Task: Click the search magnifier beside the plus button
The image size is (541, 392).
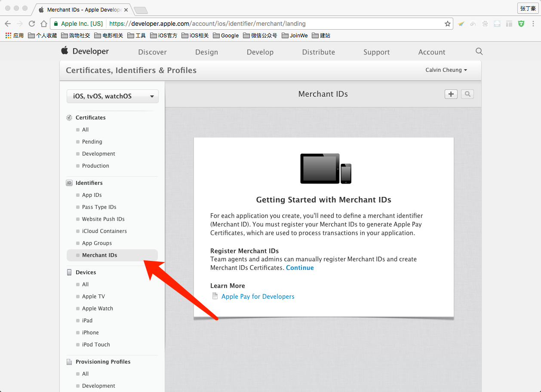Action: pyautogui.click(x=467, y=94)
